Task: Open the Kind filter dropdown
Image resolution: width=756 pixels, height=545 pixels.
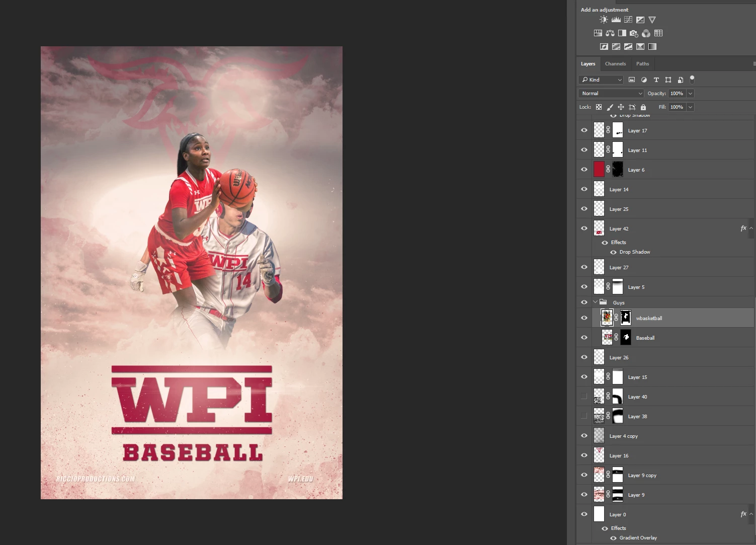Action: click(x=601, y=80)
